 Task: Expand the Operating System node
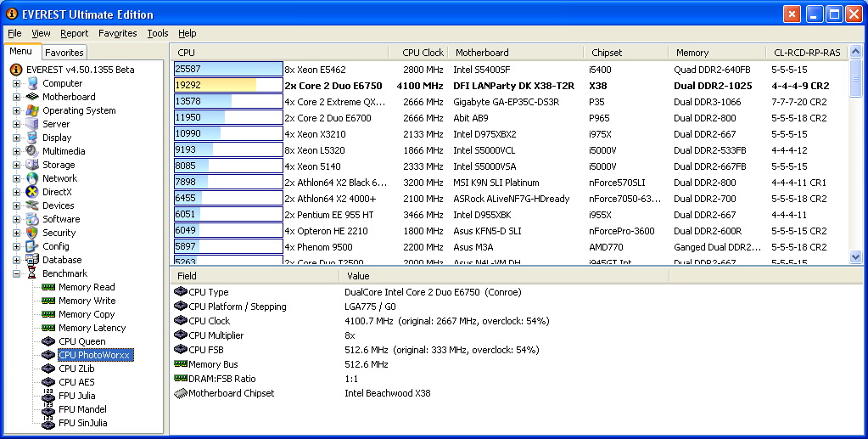17,110
